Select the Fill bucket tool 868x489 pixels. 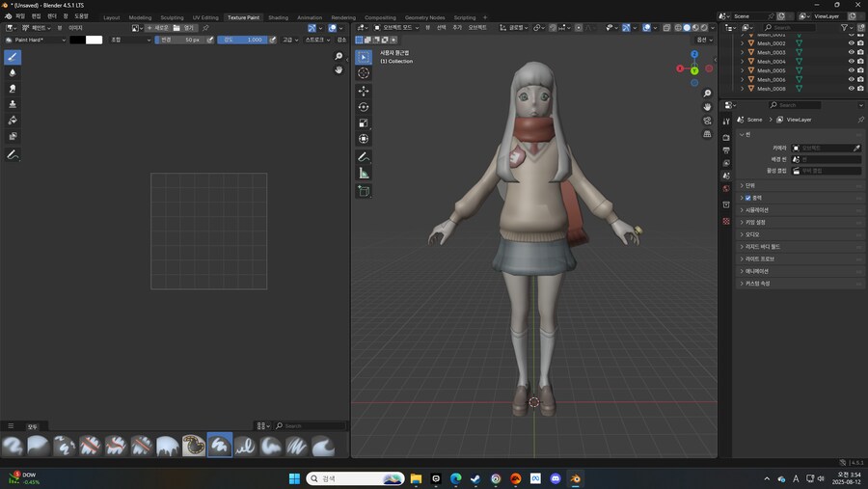coord(13,121)
